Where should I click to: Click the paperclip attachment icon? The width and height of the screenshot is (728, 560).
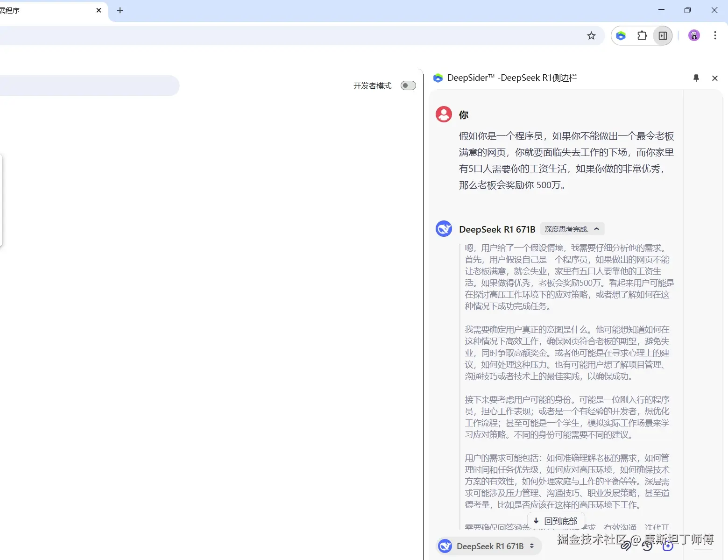tap(626, 545)
